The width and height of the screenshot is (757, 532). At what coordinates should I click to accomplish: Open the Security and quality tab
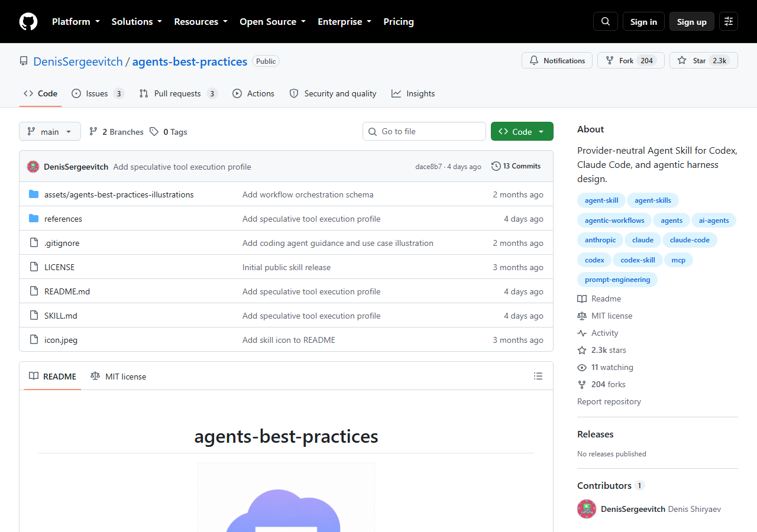point(333,93)
